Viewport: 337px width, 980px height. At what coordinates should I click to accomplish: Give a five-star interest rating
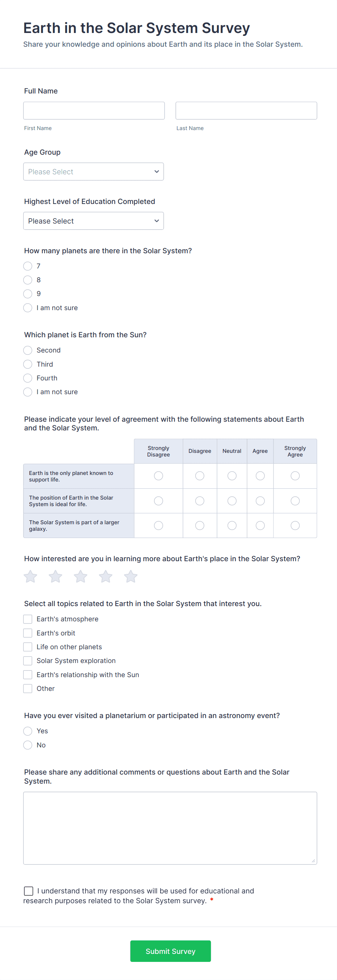pos(130,576)
